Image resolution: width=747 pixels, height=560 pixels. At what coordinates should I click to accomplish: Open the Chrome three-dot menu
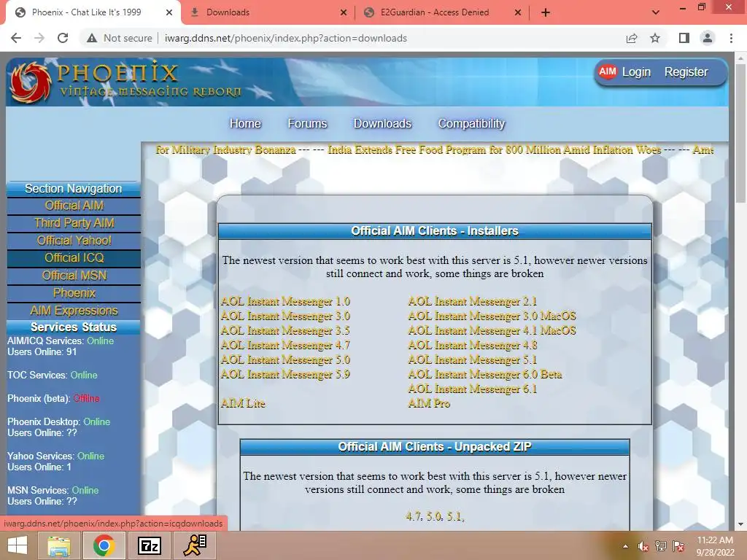pos(731,38)
